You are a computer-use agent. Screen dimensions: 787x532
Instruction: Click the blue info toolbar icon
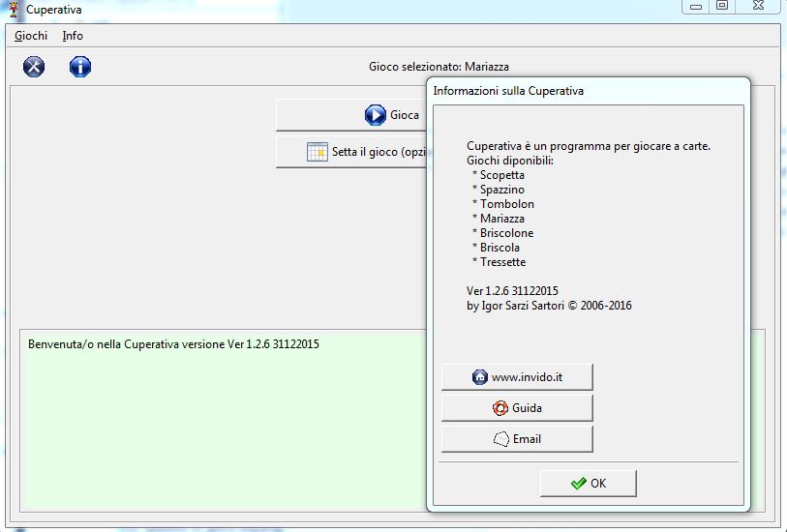80,67
